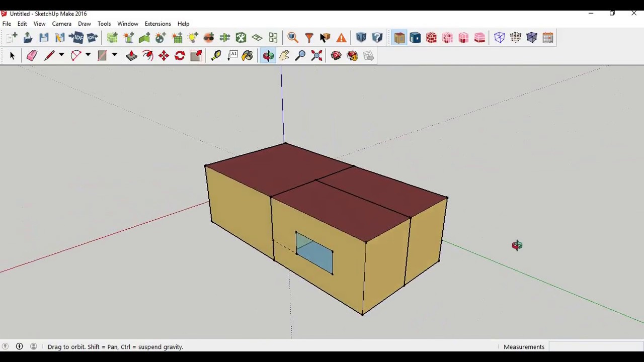Click the New Luminaire lightbulb icon
644x362 pixels.
pyautogui.click(x=193, y=38)
